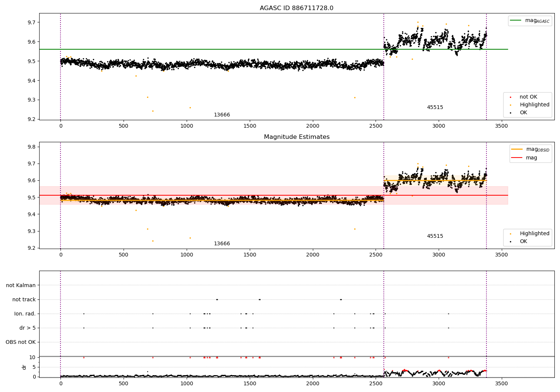Click the 'not track' row label
560x392 pixels.
(x=24, y=300)
